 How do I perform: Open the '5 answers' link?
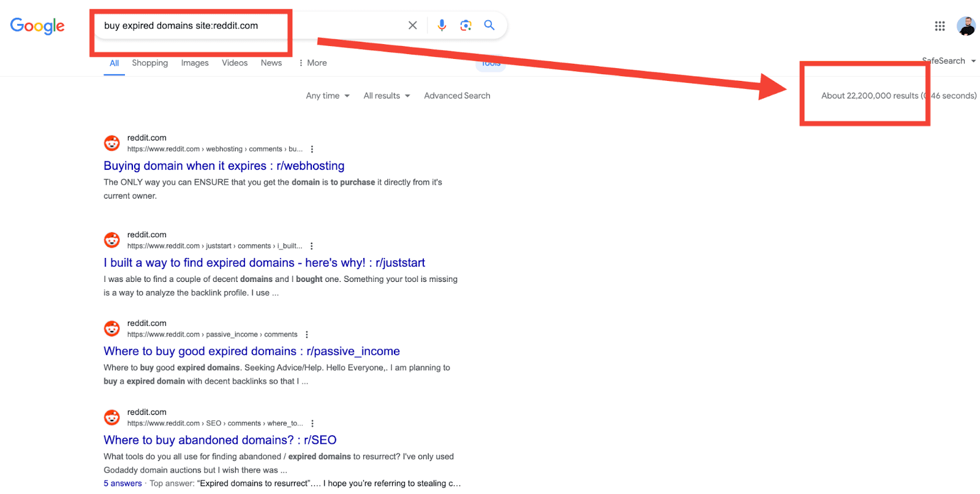(123, 484)
